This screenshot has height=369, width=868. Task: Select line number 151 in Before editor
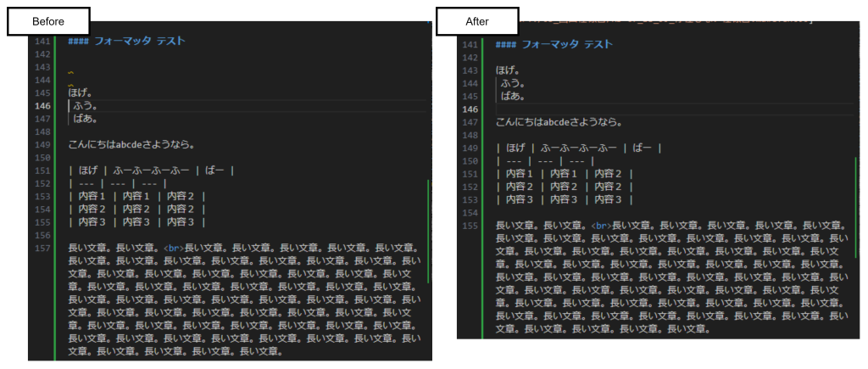pyautogui.click(x=42, y=171)
